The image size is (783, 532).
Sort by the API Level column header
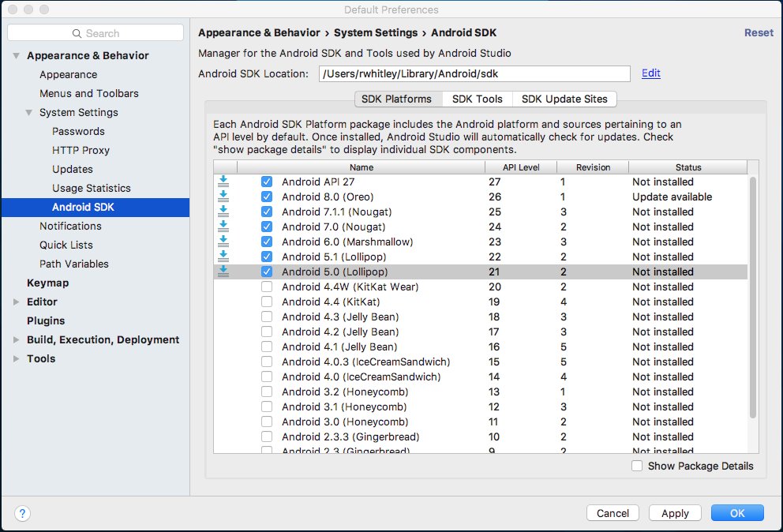[521, 167]
